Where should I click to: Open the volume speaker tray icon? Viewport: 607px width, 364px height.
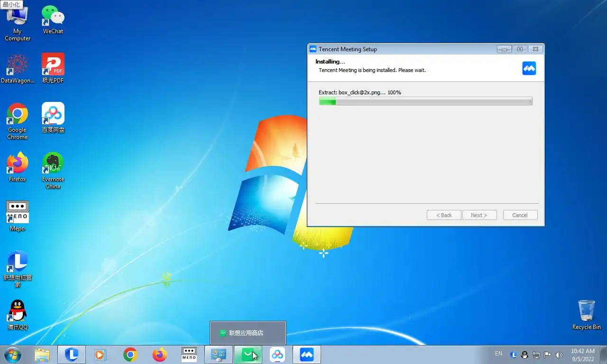pyautogui.click(x=559, y=355)
